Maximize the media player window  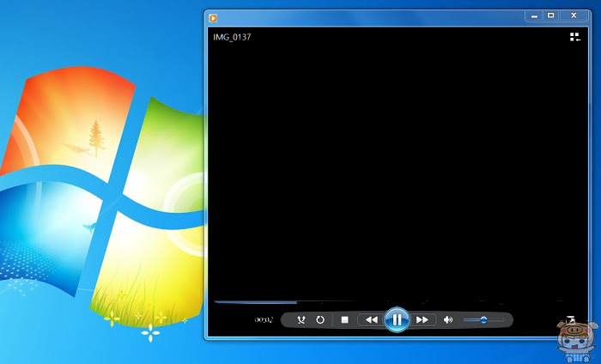[x=551, y=15]
